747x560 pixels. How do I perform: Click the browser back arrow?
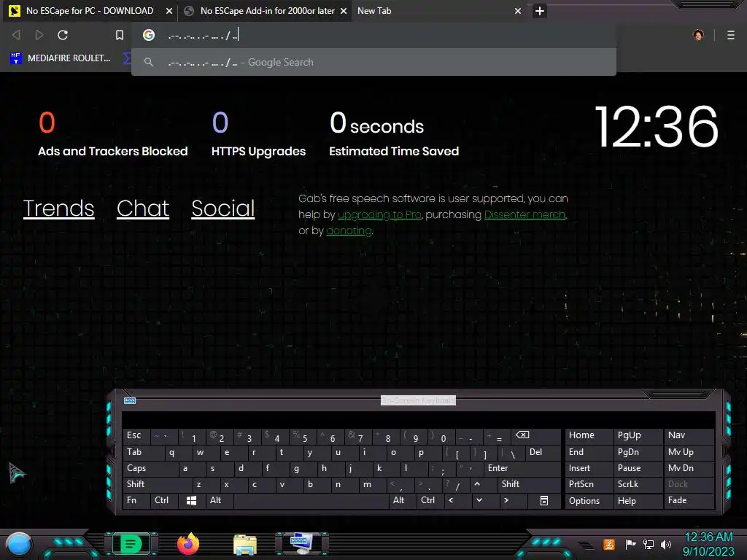click(x=16, y=35)
